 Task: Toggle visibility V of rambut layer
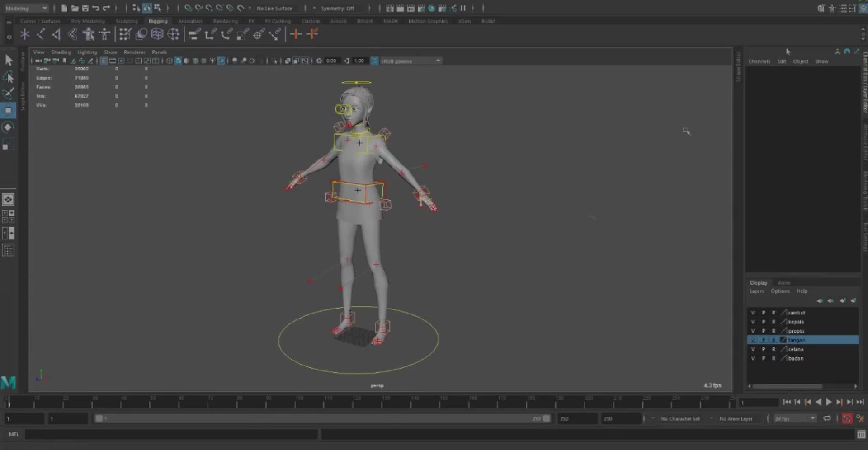point(753,313)
